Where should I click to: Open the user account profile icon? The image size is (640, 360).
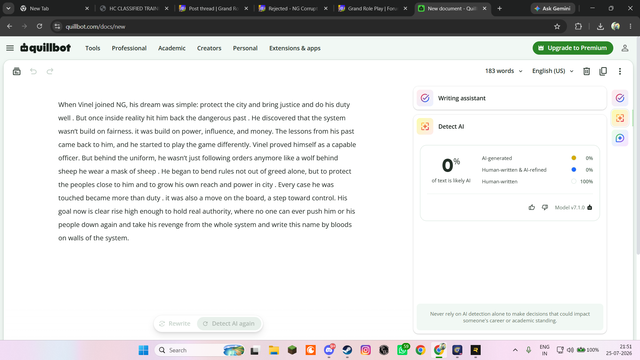point(624,48)
